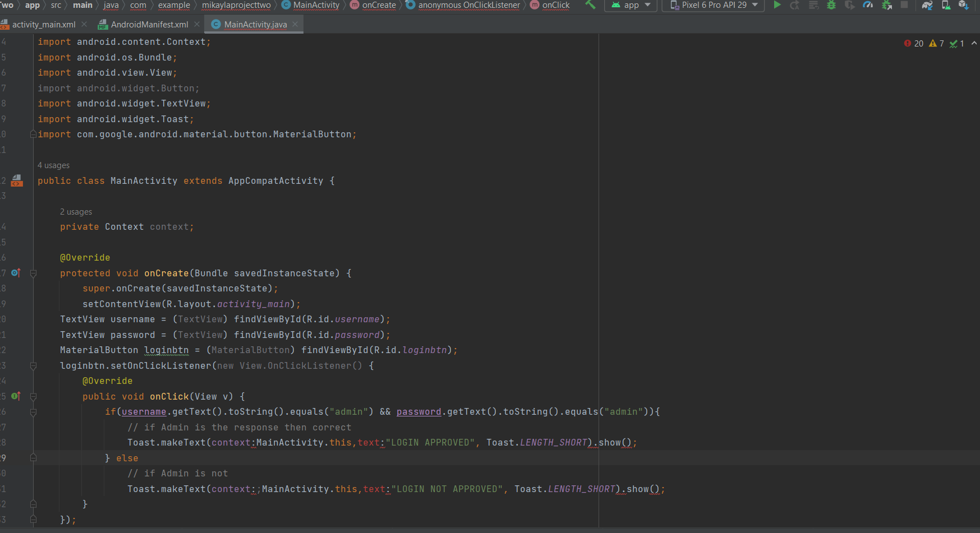The width and height of the screenshot is (980, 533).
Task: Collapse the import statements fold marker
Action: 33,135
